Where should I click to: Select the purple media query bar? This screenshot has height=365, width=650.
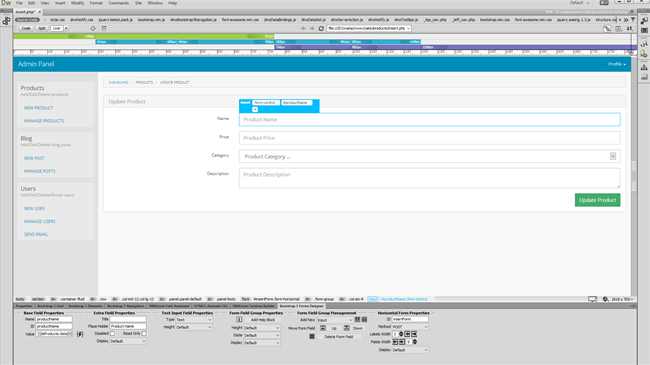[x=455, y=47]
